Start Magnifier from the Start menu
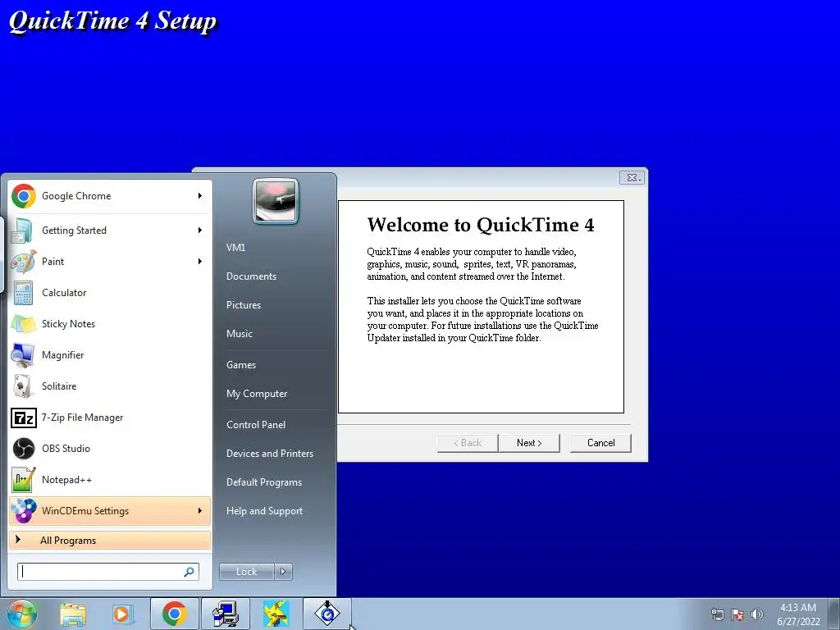This screenshot has width=840, height=630. coord(110,354)
